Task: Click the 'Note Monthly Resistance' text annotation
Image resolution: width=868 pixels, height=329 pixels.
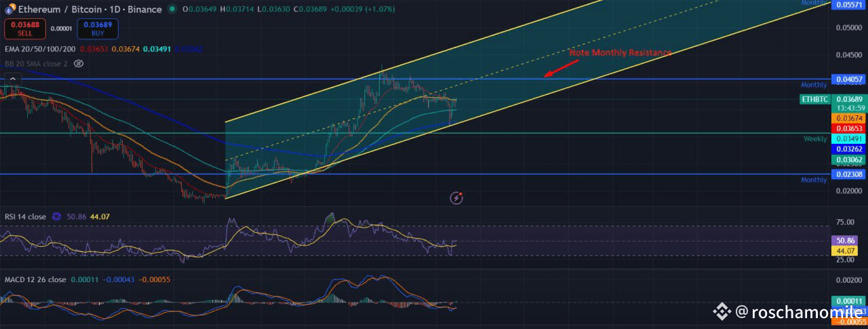Action: pyautogui.click(x=620, y=52)
